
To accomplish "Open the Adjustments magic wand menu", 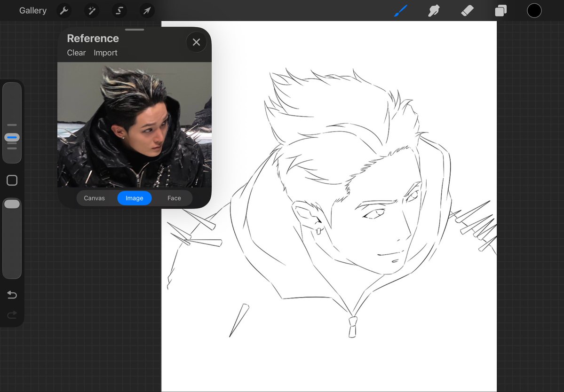I will [x=92, y=11].
